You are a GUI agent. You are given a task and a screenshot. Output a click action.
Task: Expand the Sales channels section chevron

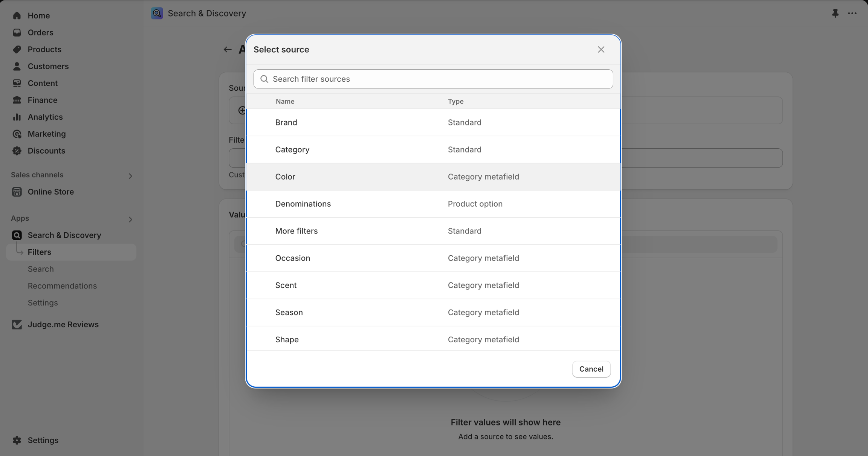[130, 176]
